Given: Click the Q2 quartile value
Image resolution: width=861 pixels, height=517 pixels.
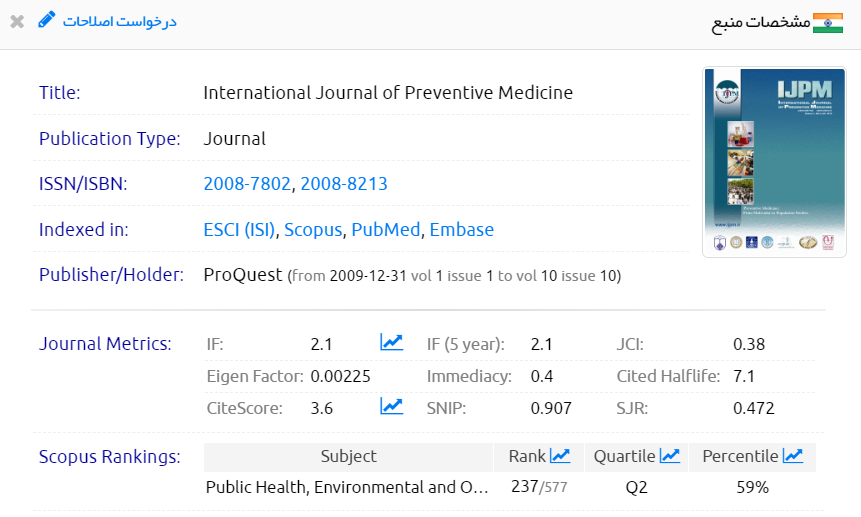Looking at the screenshot, I should 636,488.
